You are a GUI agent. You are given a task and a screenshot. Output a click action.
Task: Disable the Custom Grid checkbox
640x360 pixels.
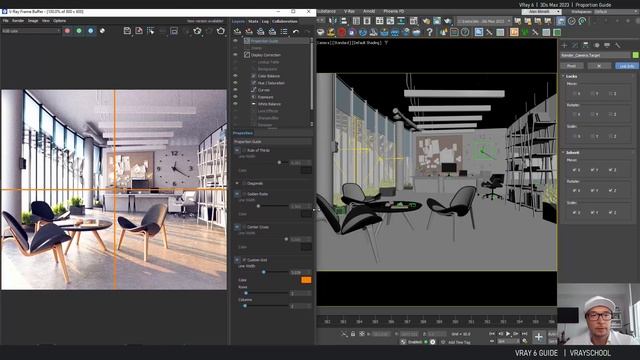click(x=244, y=260)
